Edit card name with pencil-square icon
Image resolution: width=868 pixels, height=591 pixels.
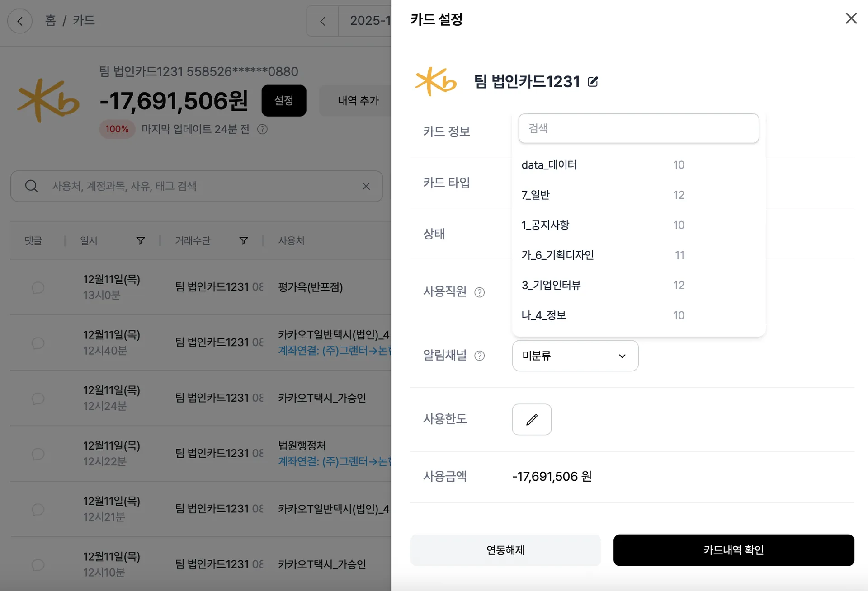point(593,82)
